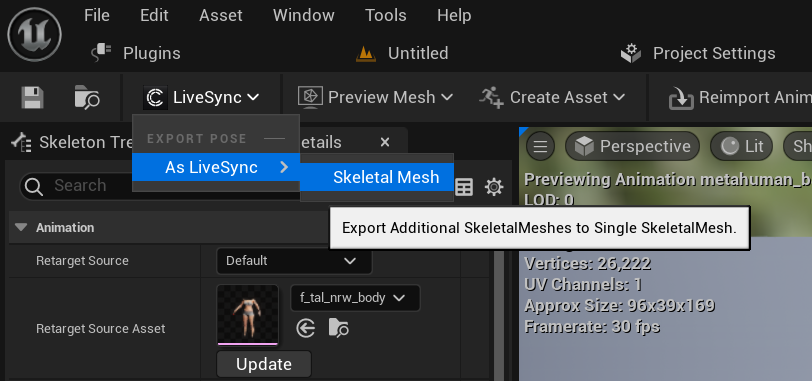This screenshot has height=381, width=812.
Task: Open the Preview Mesh dropdown
Action: pyautogui.click(x=375, y=97)
